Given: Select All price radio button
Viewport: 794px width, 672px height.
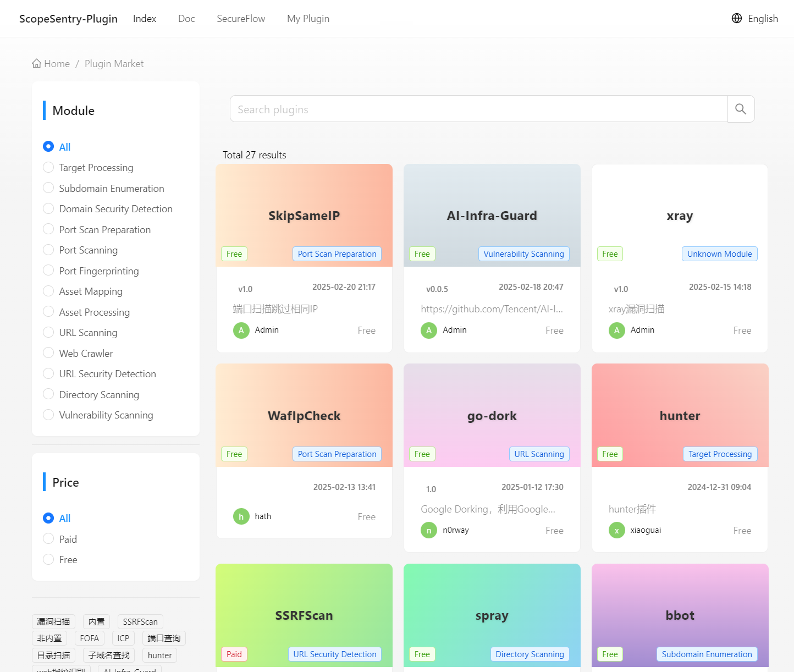Looking at the screenshot, I should point(48,518).
